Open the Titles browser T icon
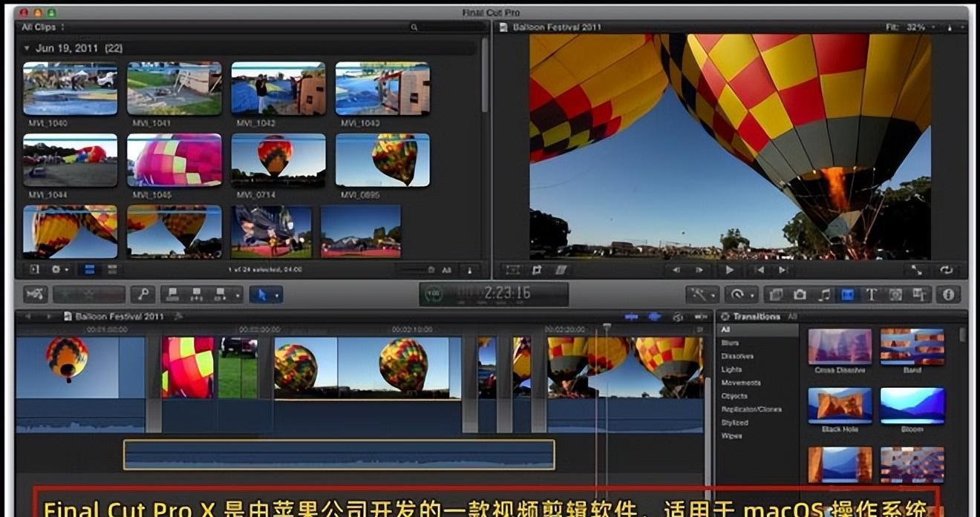 pos(872,294)
